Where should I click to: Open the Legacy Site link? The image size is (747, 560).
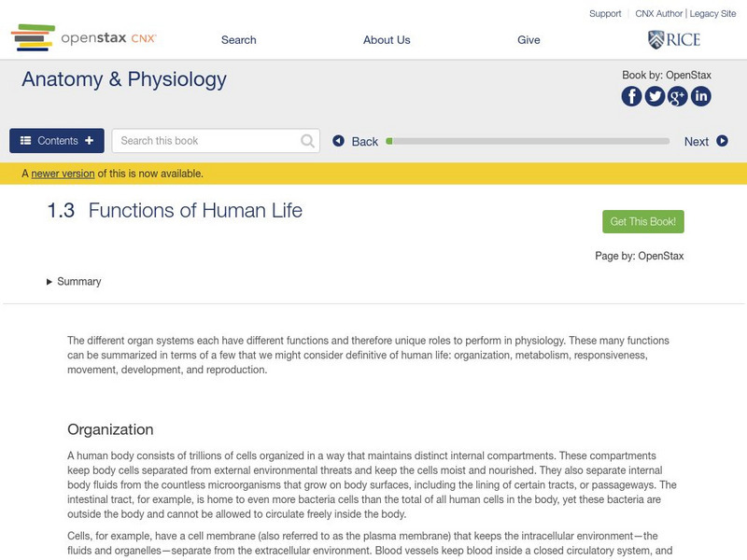tap(713, 14)
